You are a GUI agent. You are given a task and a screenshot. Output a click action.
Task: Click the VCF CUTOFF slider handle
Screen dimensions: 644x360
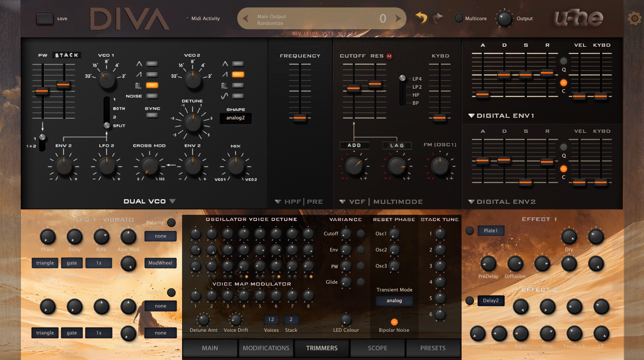pos(353,88)
